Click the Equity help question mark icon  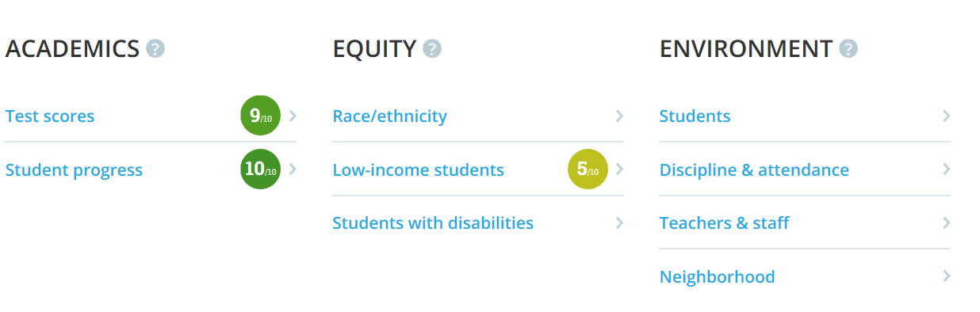click(x=432, y=49)
